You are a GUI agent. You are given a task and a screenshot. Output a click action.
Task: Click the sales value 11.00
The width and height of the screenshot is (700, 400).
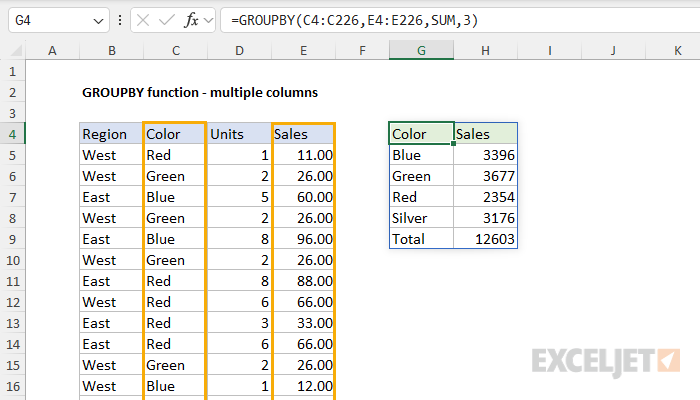tap(303, 155)
